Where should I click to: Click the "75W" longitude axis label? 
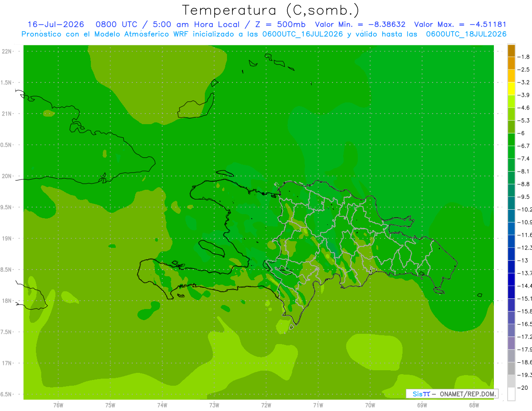click(110, 405)
